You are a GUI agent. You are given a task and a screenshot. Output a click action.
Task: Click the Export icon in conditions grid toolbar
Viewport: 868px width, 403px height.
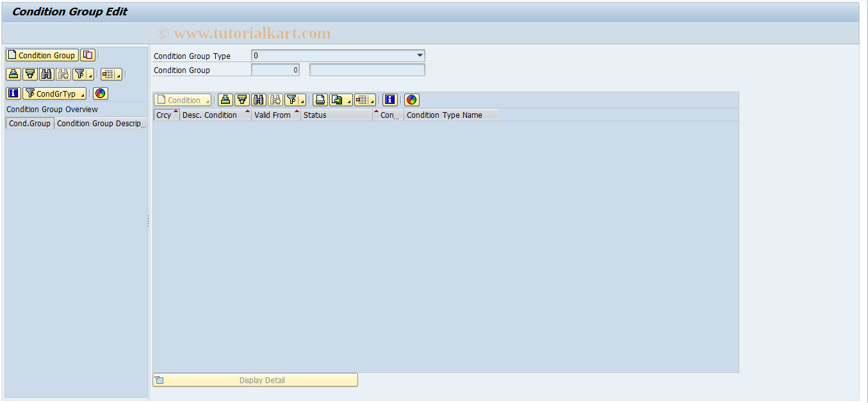[336, 100]
